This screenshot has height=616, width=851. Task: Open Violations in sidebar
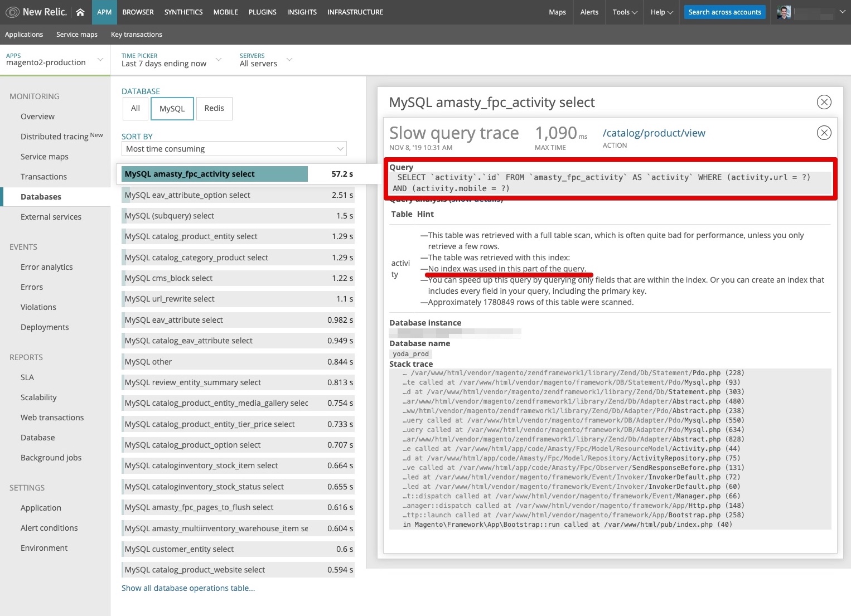pyautogui.click(x=38, y=307)
